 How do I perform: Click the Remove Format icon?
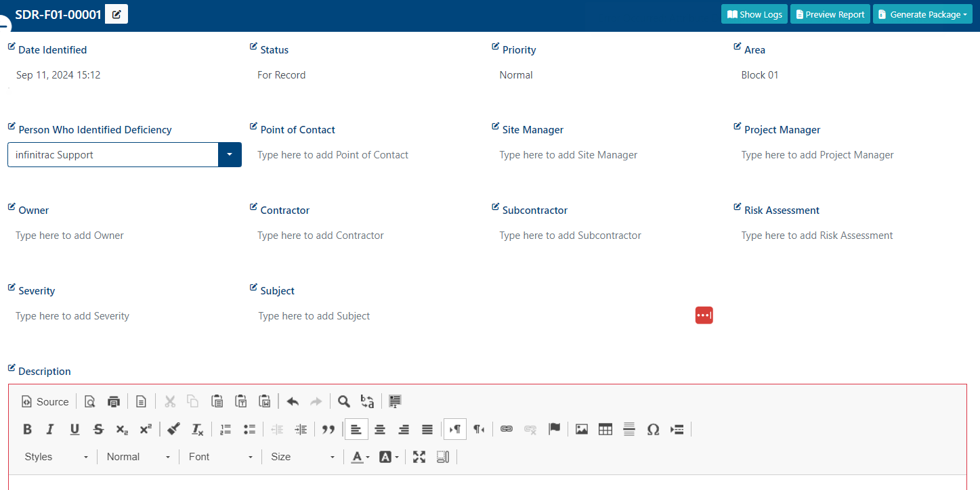(197, 429)
